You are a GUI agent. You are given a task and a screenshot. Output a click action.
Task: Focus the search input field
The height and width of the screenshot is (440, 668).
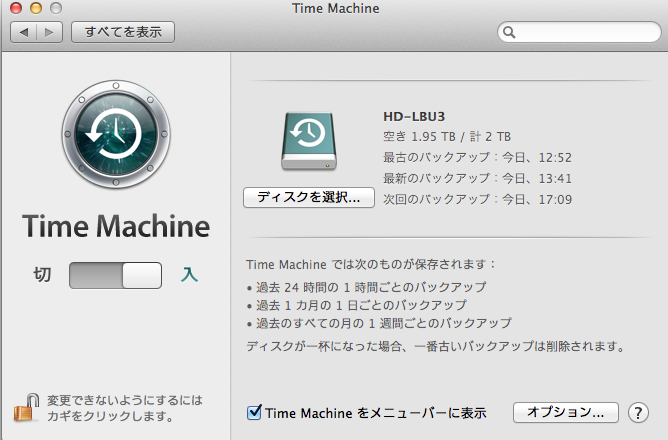[579, 32]
